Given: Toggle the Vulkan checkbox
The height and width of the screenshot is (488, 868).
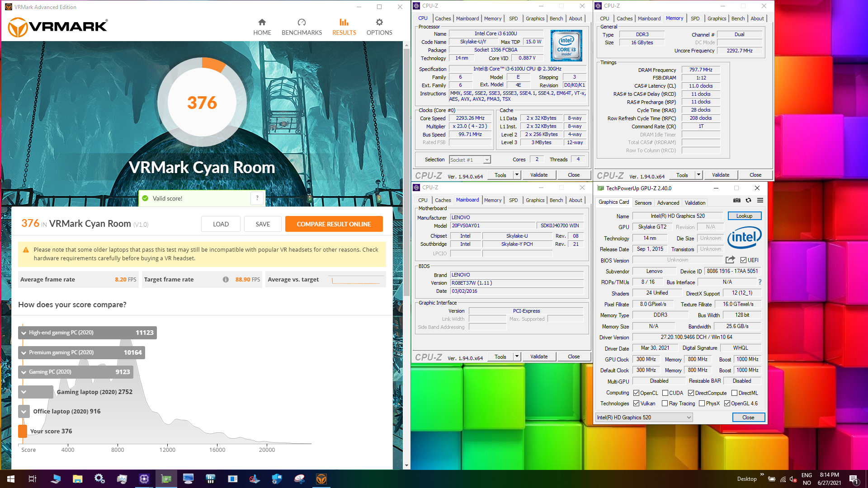Looking at the screenshot, I should [x=636, y=404].
